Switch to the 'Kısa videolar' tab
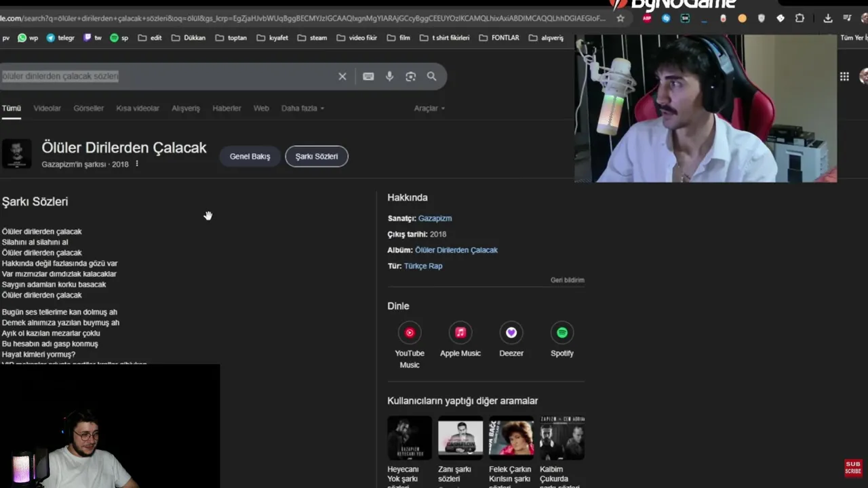This screenshot has height=488, width=868. coord(138,108)
